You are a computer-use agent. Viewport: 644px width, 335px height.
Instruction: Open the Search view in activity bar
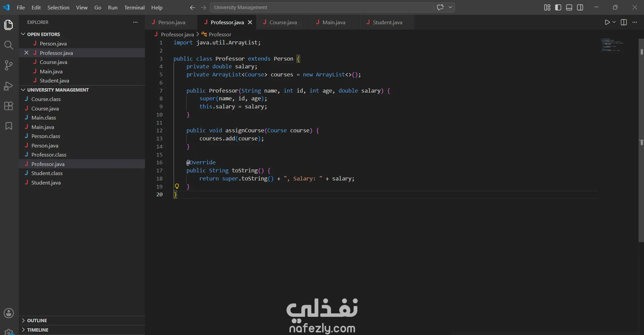click(9, 45)
